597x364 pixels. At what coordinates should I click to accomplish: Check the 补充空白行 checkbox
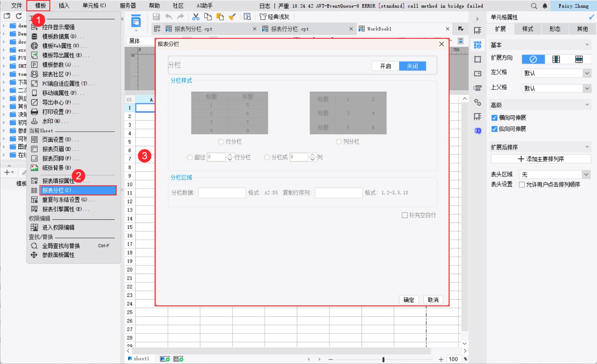click(x=404, y=215)
